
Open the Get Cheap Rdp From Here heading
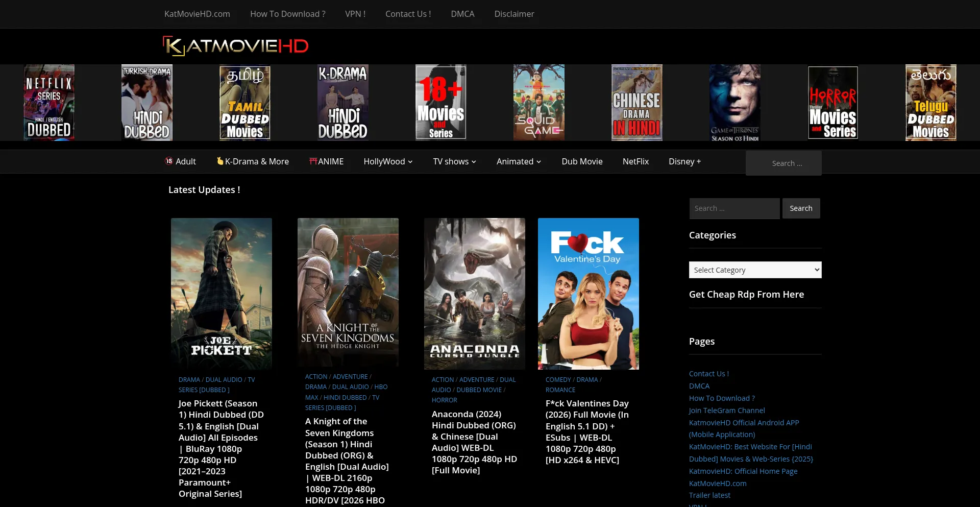[x=746, y=294]
